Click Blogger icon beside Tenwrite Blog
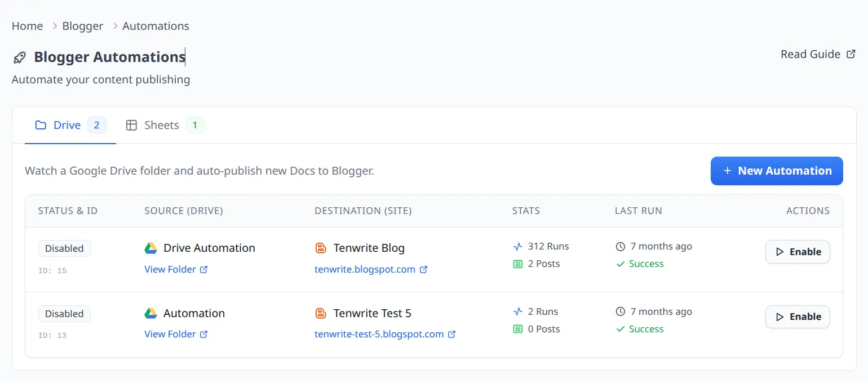Image resolution: width=868 pixels, height=383 pixels. pyautogui.click(x=321, y=248)
